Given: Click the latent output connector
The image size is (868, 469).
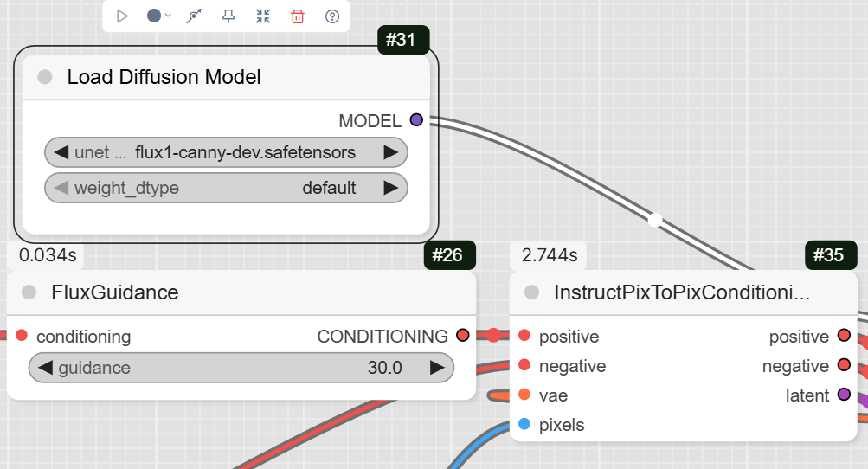Looking at the screenshot, I should coord(844,395).
